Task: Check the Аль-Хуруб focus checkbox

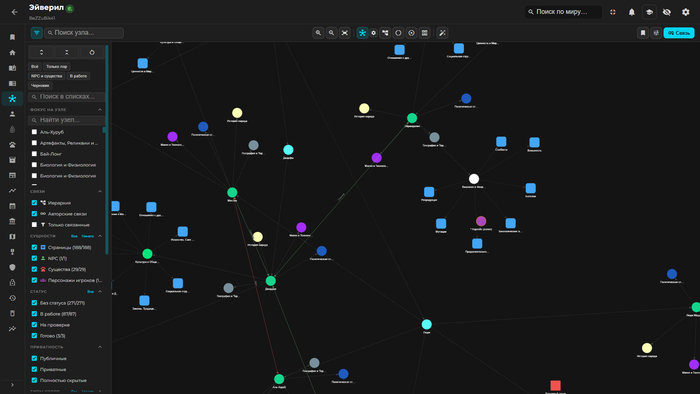Action: [34, 132]
